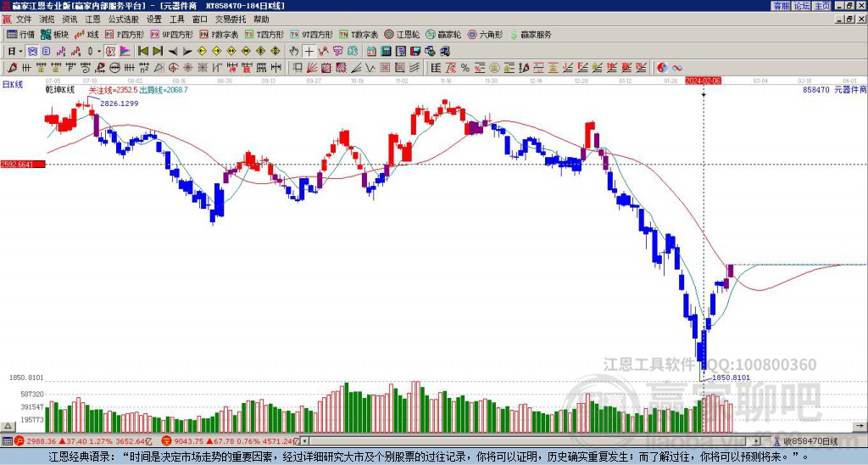
Task: Open 赢家服务 with the dollar icon
Action: click(x=531, y=34)
